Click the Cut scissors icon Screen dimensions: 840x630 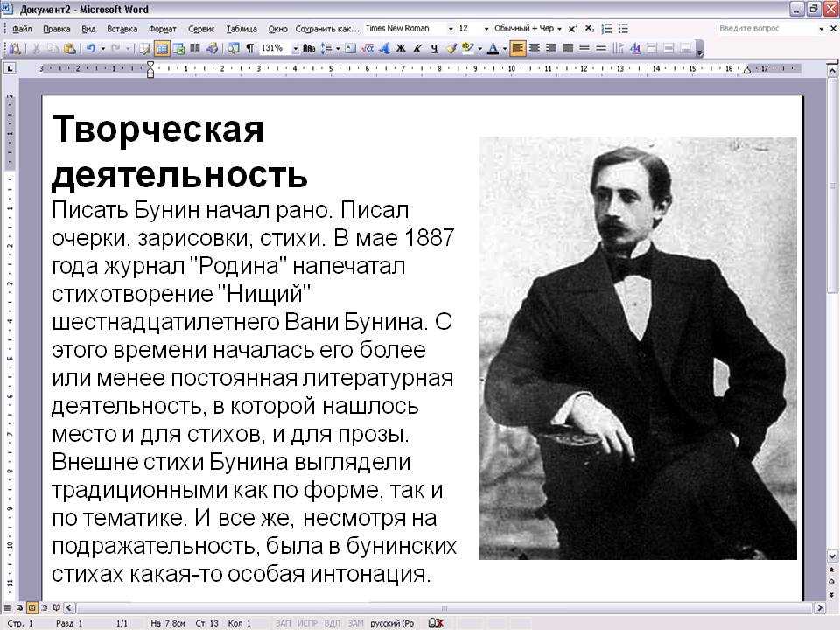tap(37, 48)
